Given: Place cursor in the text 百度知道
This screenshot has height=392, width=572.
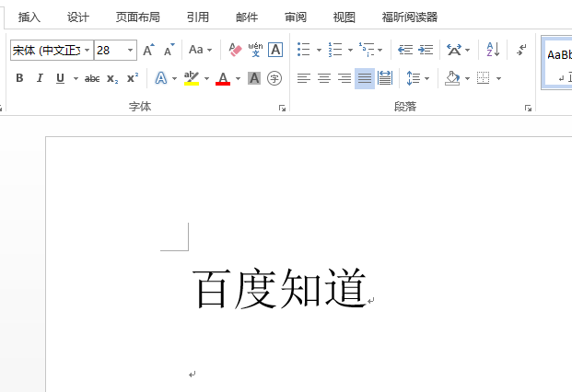Looking at the screenshot, I should (279, 288).
